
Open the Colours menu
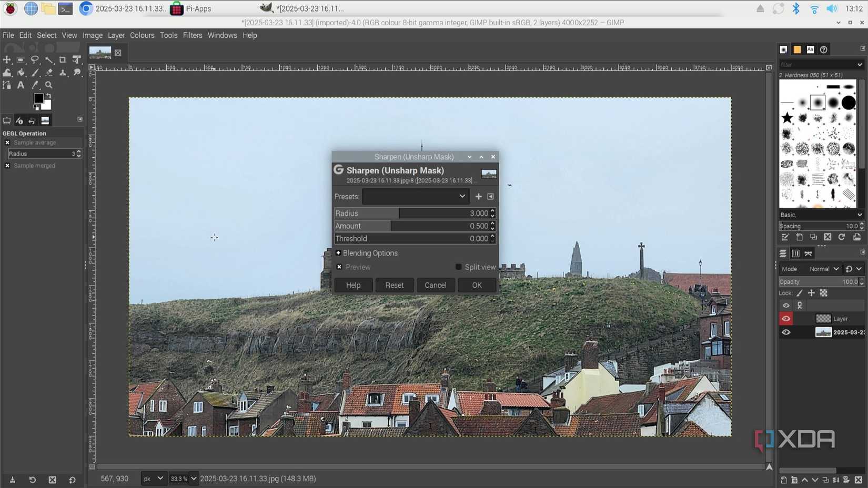tap(142, 35)
